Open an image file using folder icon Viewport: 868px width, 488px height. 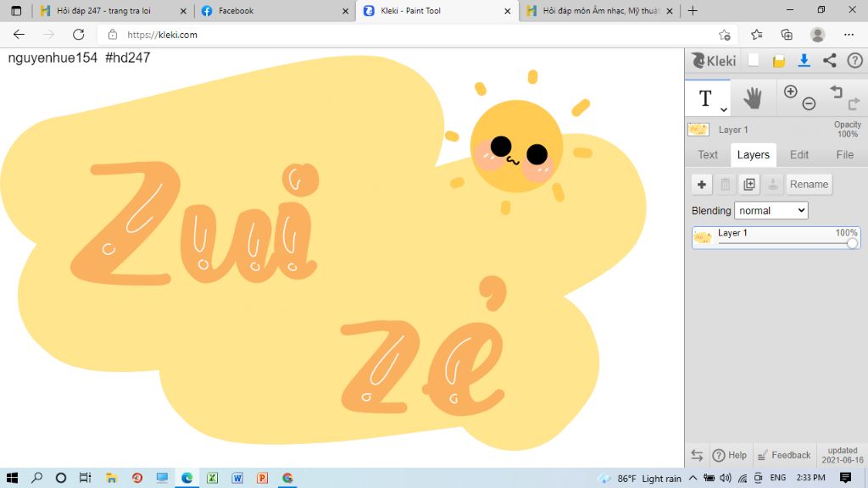pos(779,61)
